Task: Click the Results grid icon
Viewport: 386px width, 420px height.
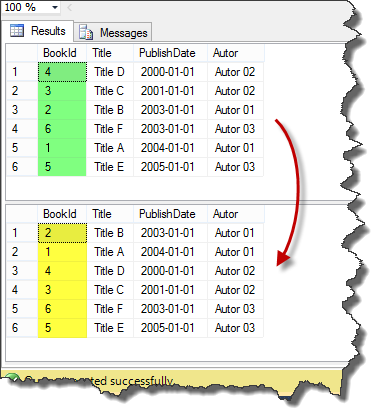Action: tap(17, 31)
